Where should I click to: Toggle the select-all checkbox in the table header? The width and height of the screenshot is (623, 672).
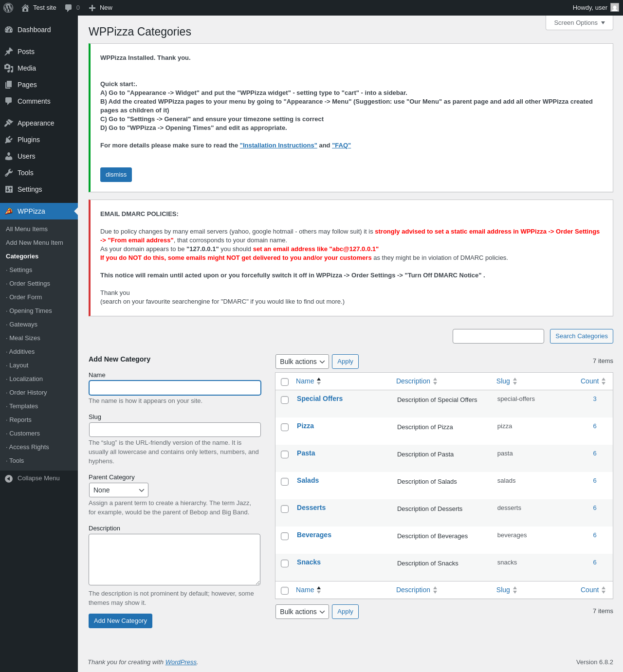285,382
